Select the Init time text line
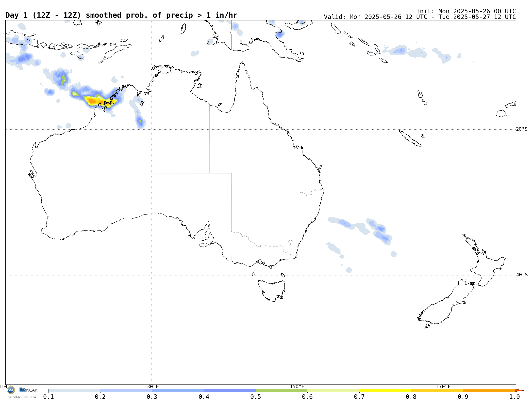This screenshot has width=532, height=400. pos(466,11)
